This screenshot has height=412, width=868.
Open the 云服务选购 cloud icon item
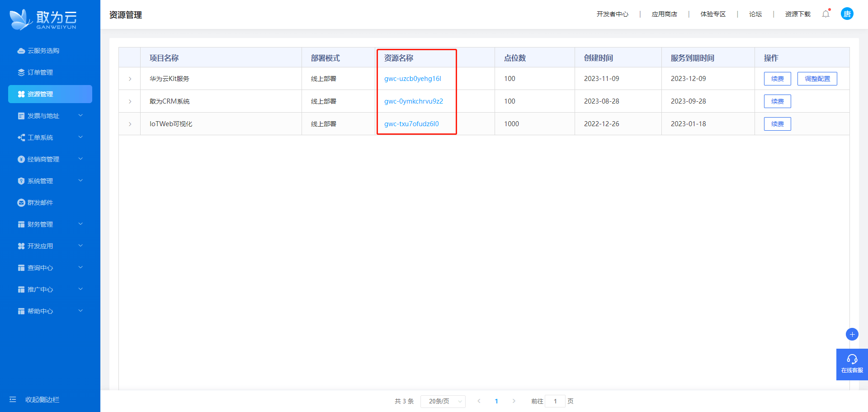[x=21, y=51]
